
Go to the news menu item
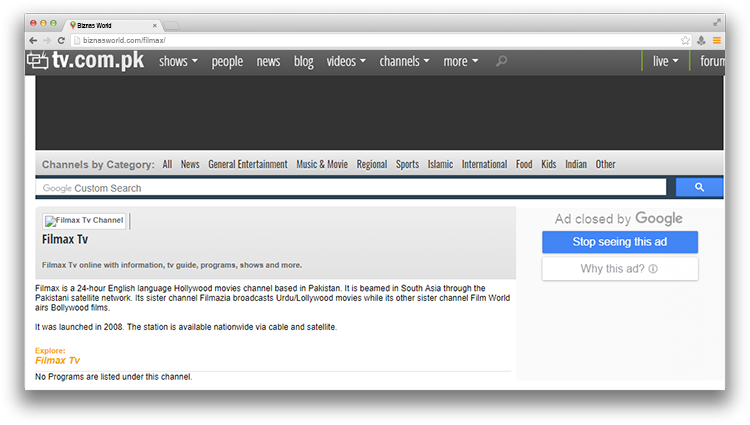click(x=268, y=62)
